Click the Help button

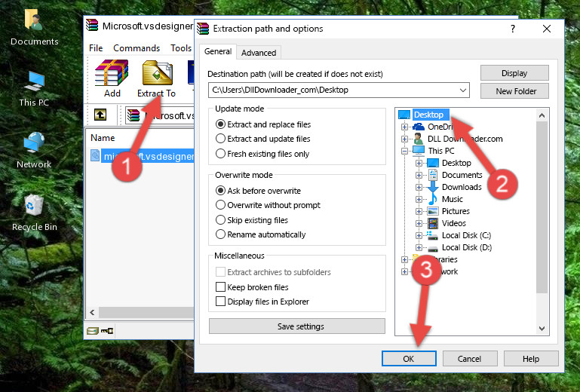pos(531,359)
